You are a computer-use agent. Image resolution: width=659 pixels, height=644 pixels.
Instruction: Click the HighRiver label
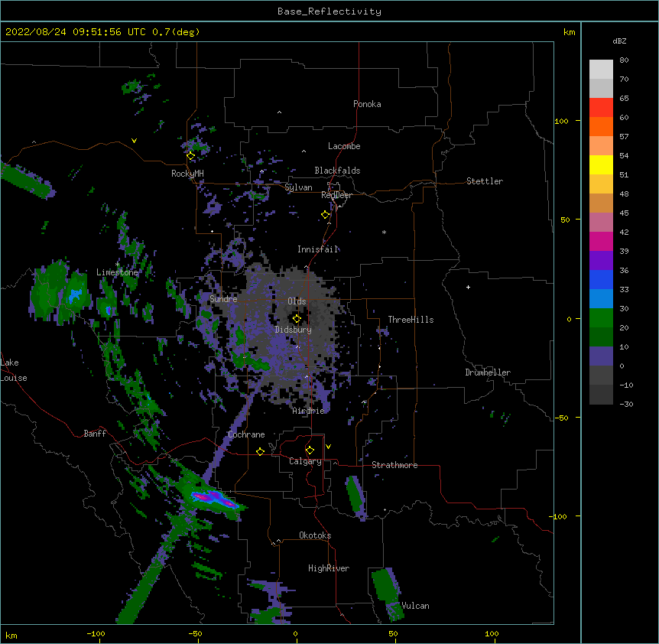pyautogui.click(x=329, y=568)
